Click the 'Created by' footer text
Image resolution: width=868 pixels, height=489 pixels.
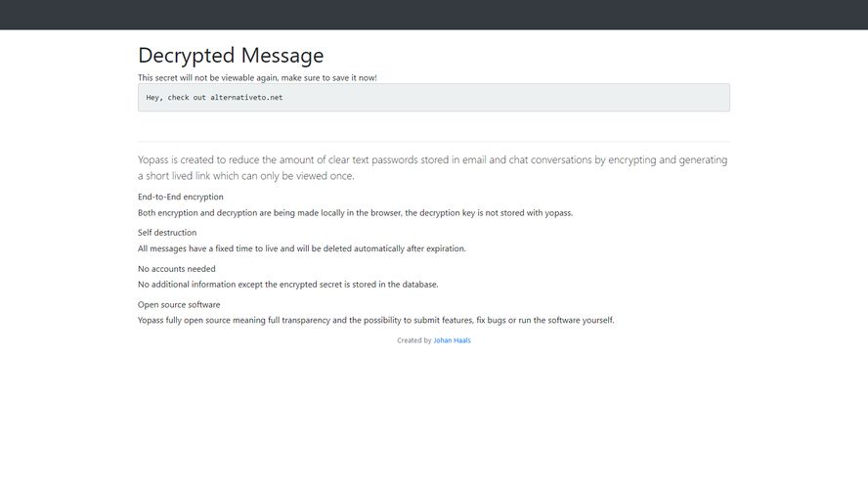click(413, 340)
